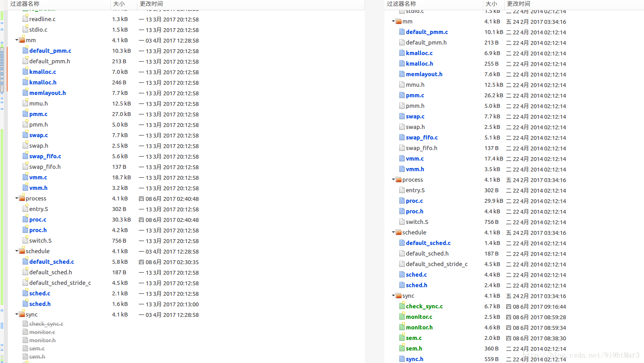Select sched.c in left pane
The image size is (644, 363).
[40, 293]
